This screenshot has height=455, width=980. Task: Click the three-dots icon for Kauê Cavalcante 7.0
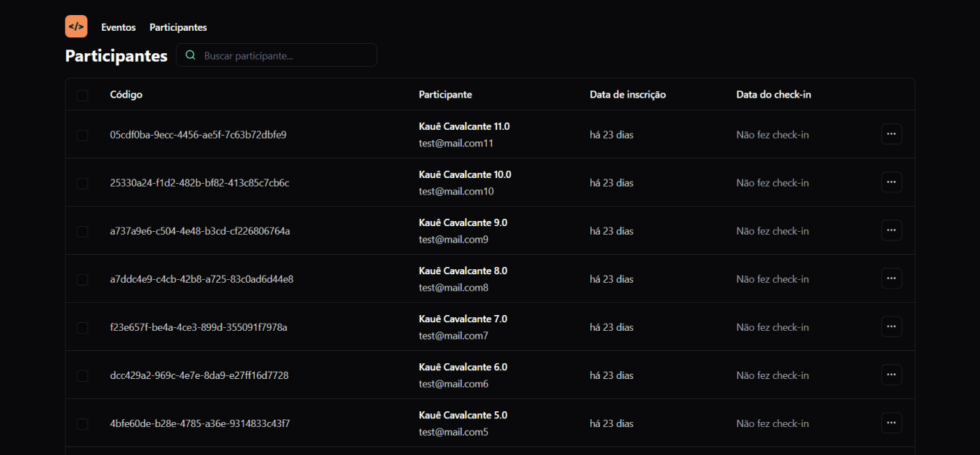pos(891,327)
